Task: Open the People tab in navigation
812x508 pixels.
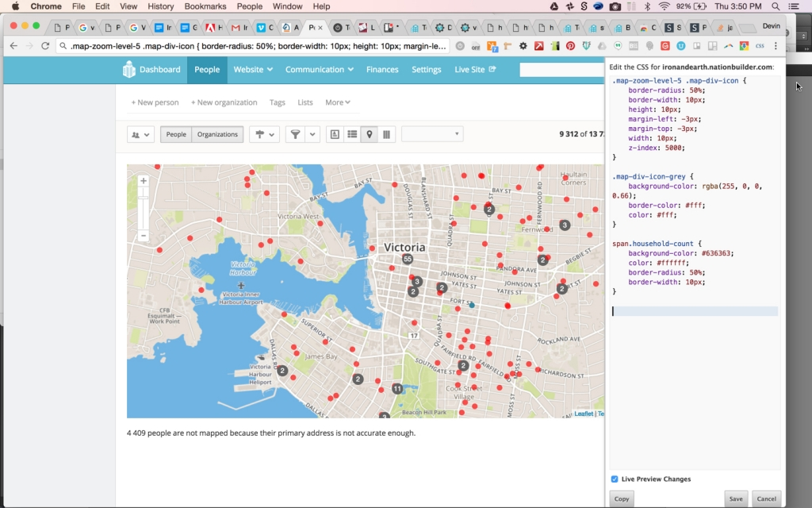Action: coord(207,70)
